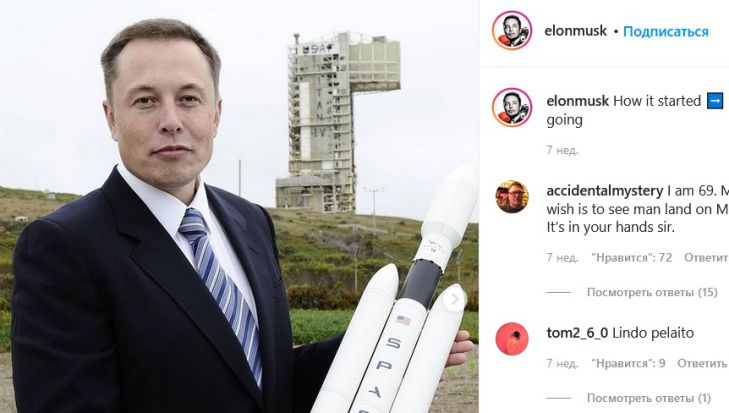729x413 pixels.
Task: Open elonmusk profile picture in post header
Action: (512, 31)
